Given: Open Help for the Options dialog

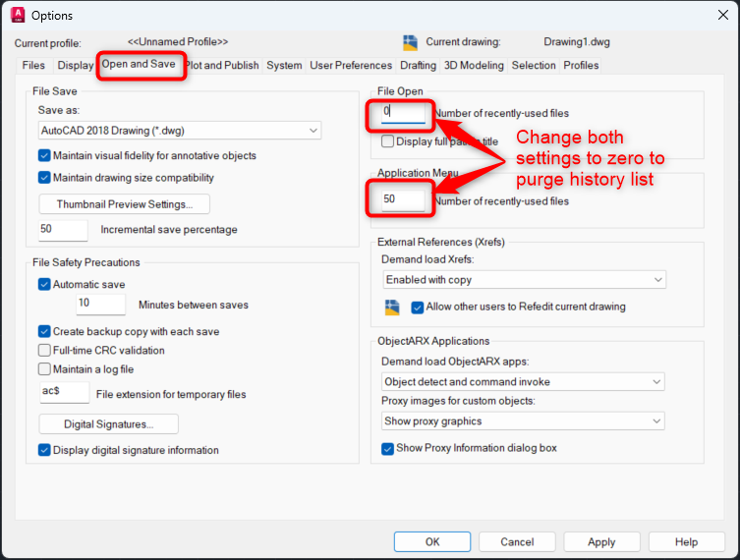Looking at the screenshot, I should [x=687, y=541].
